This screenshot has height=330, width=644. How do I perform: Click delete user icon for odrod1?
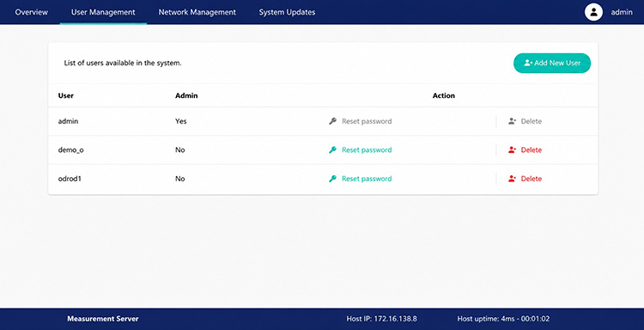click(512, 179)
